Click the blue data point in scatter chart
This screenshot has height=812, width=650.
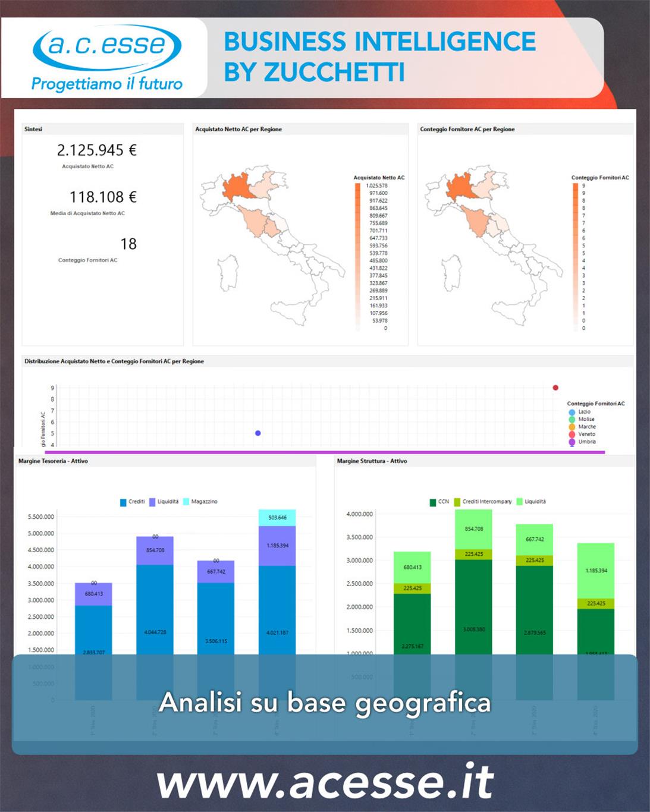258,433
